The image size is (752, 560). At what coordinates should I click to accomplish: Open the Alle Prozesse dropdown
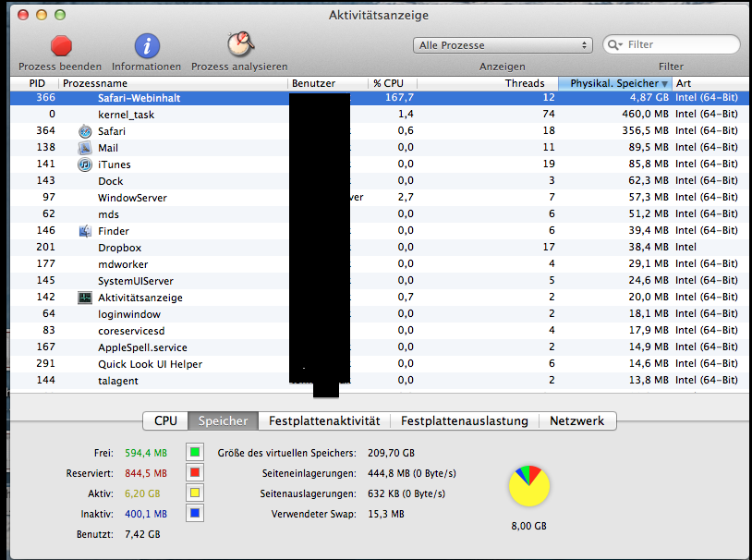[503, 45]
